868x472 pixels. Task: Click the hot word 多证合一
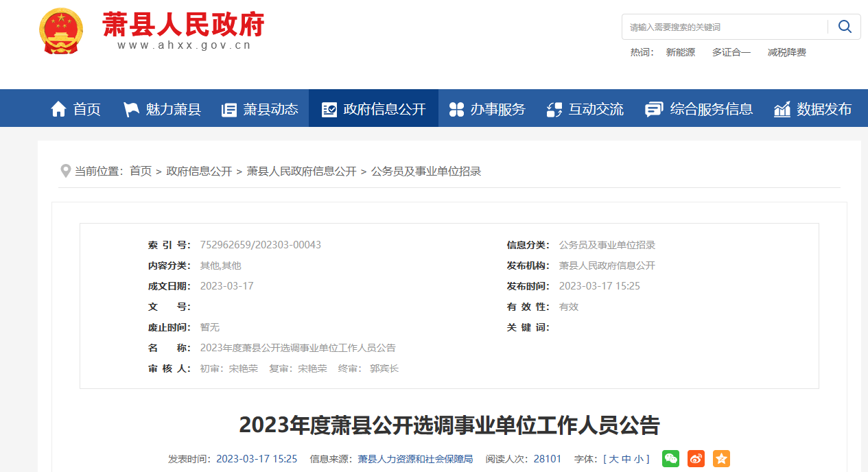pos(731,52)
